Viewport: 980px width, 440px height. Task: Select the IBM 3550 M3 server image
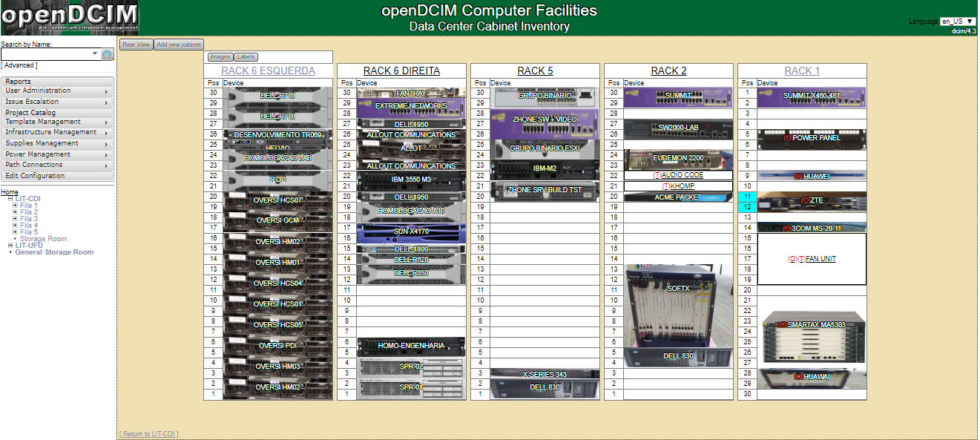[411, 179]
